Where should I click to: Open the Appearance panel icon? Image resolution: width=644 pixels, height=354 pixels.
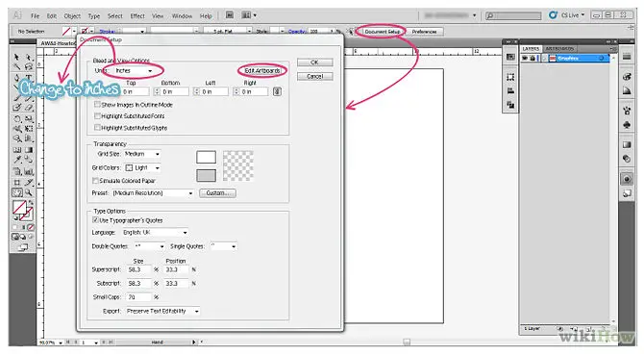(x=627, y=179)
